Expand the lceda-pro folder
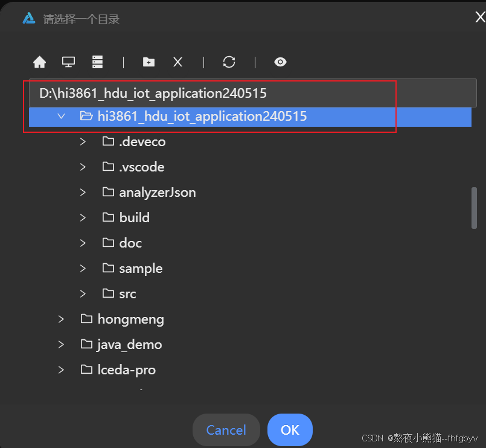The height and width of the screenshot is (448, 486). tap(61, 370)
